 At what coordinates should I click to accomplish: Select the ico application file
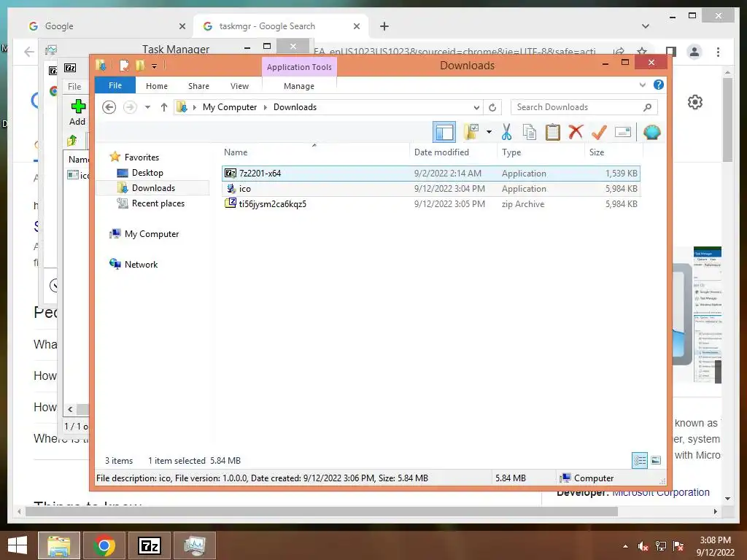430,189
